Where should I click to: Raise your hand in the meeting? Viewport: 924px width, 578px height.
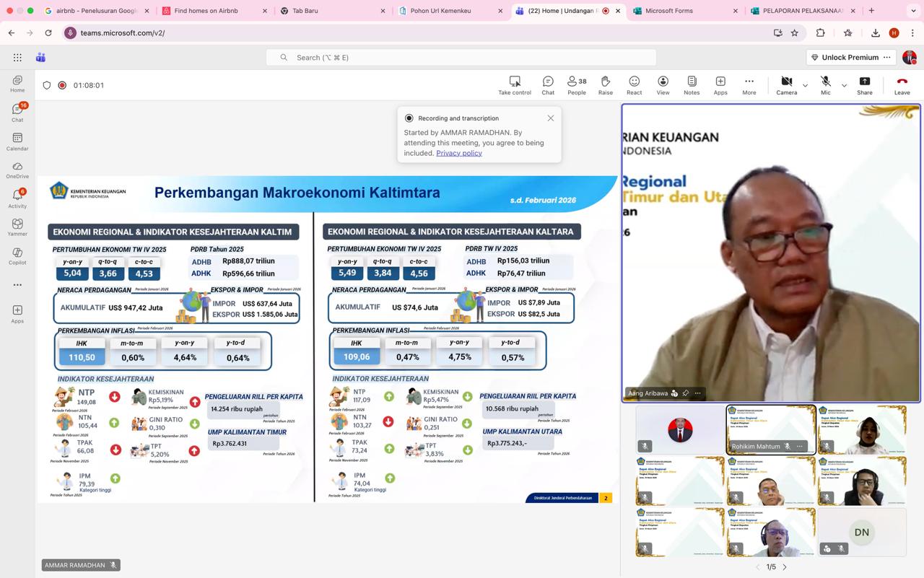[605, 84]
